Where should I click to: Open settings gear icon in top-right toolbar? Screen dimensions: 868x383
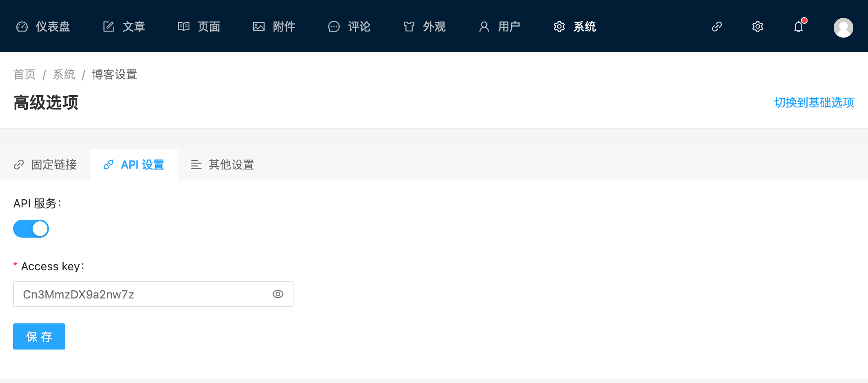pyautogui.click(x=758, y=27)
